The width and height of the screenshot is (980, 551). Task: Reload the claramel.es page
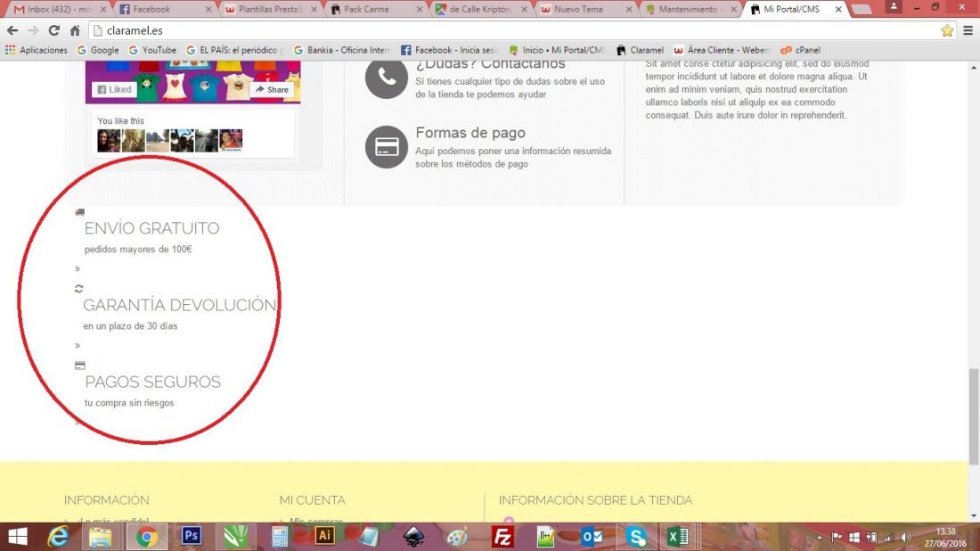54,30
